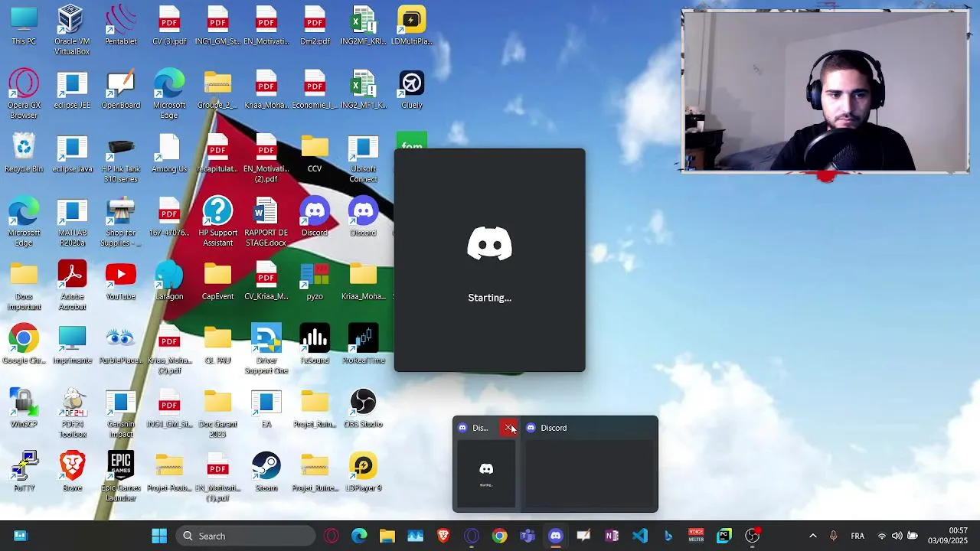This screenshot has width=980, height=551.
Task: Select the LDMultiPlayer desktop shortcut
Action: [x=412, y=26]
